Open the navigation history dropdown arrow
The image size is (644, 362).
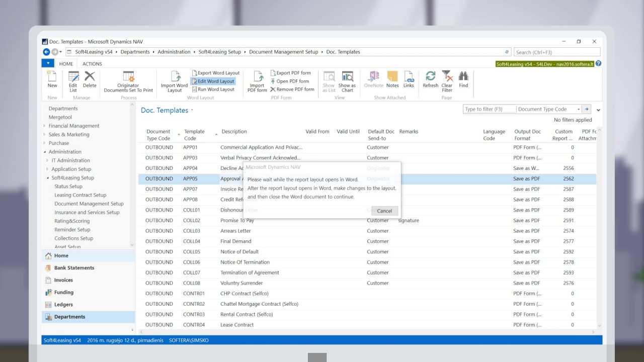(x=61, y=52)
